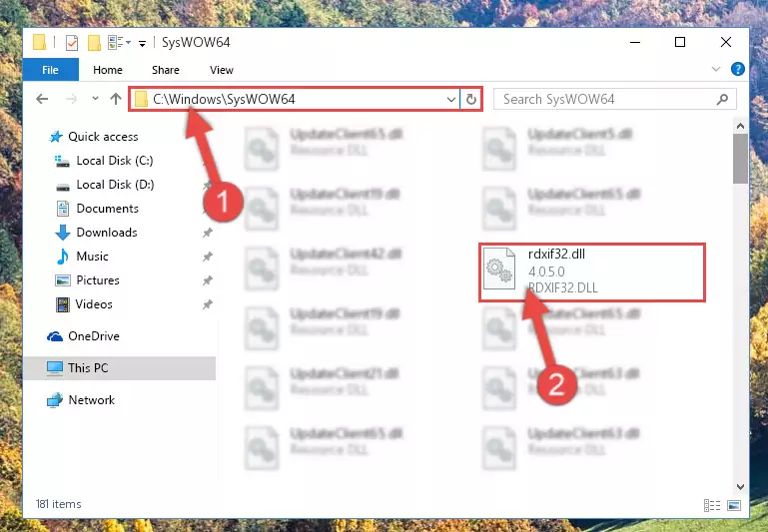Screen dimensions: 768x532
Task: Click the Search SysWOW64 box
Action: tap(614, 100)
